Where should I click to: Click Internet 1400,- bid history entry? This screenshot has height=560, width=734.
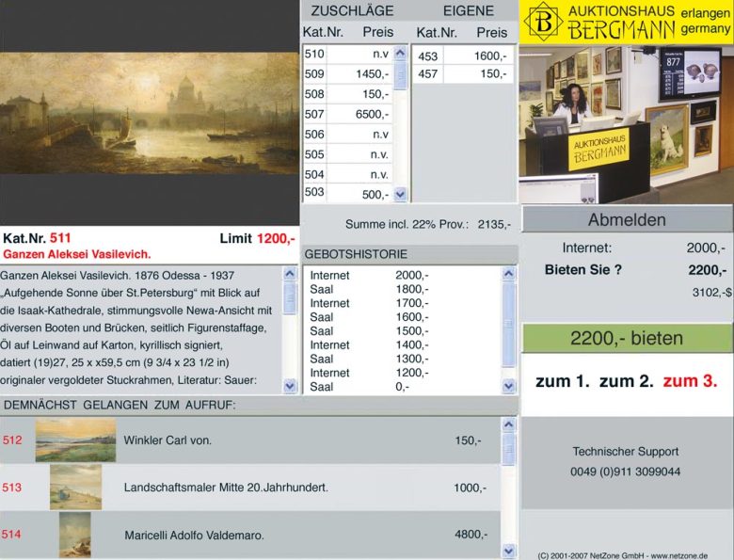pyautogui.click(x=369, y=345)
